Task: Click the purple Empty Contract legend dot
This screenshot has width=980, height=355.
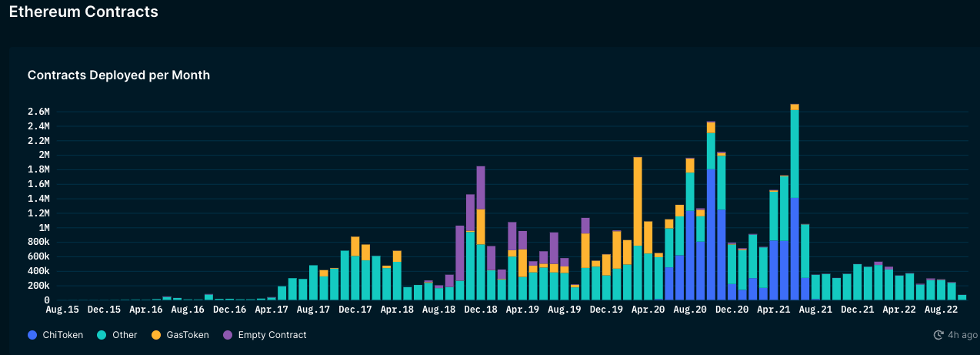Action: 227,335
